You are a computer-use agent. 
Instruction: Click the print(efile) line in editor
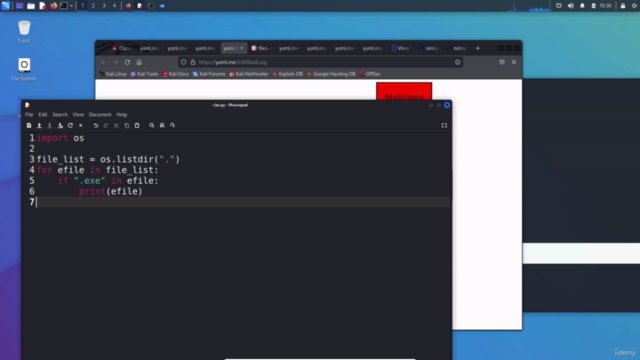click(x=111, y=191)
